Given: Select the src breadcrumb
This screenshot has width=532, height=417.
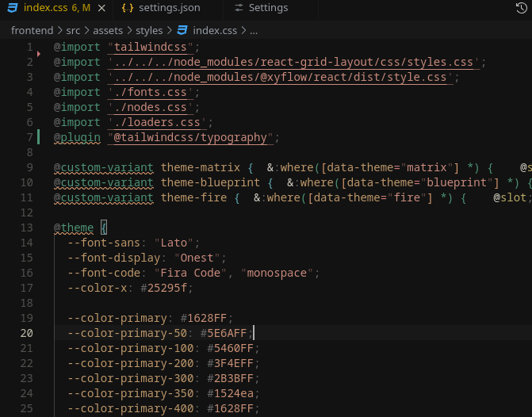Looking at the screenshot, I should (x=73, y=31).
